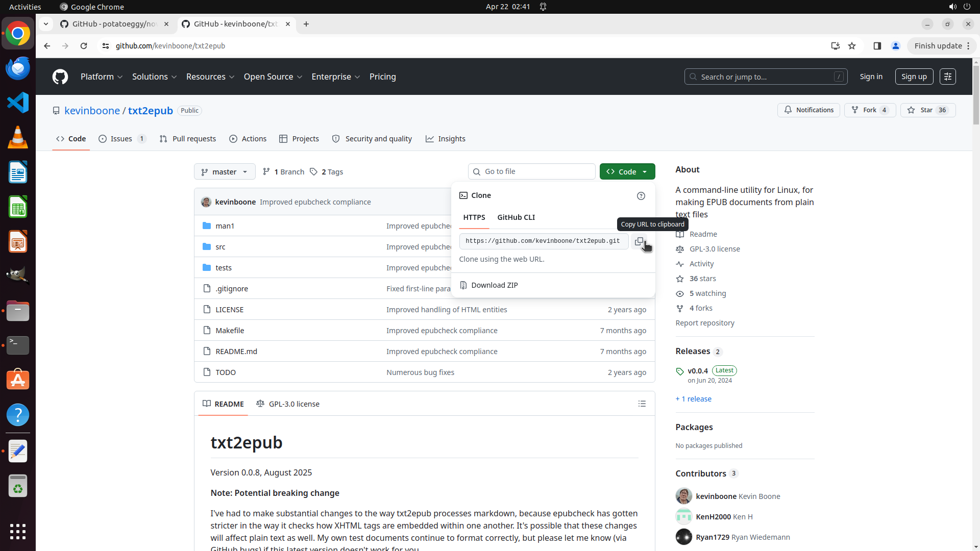Click the GitHub logo home icon

coord(60,77)
